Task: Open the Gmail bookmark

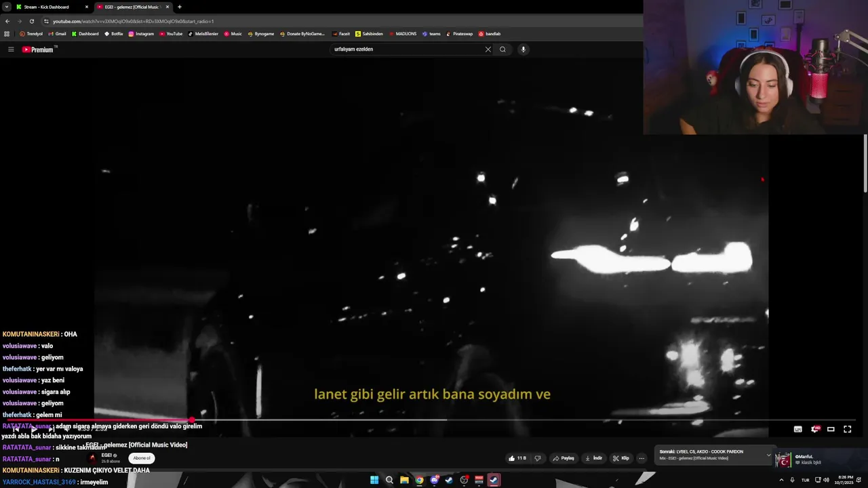Action: click(57, 34)
